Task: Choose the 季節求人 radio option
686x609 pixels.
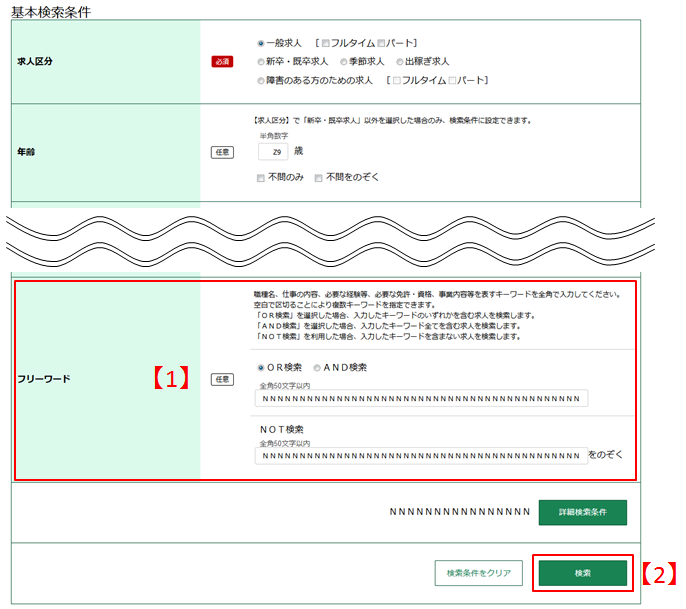Action: click(x=343, y=62)
